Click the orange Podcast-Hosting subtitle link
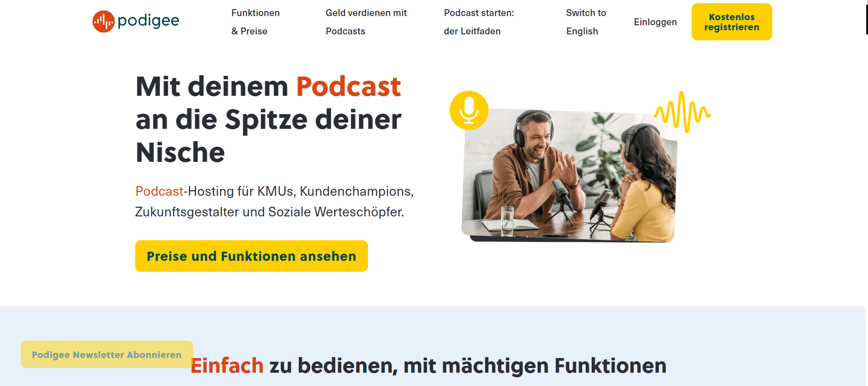Image resolution: width=868 pixels, height=386 pixels. pyautogui.click(x=159, y=191)
